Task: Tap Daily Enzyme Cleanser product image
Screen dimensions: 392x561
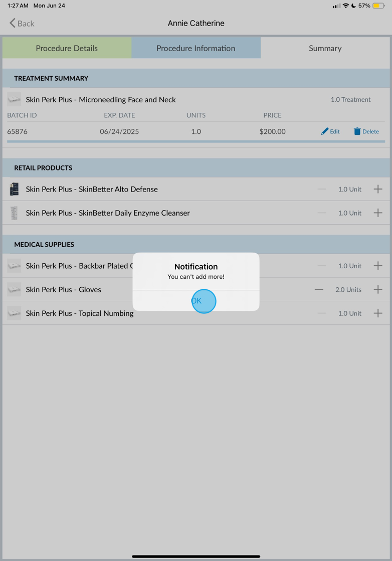Action: pos(15,213)
